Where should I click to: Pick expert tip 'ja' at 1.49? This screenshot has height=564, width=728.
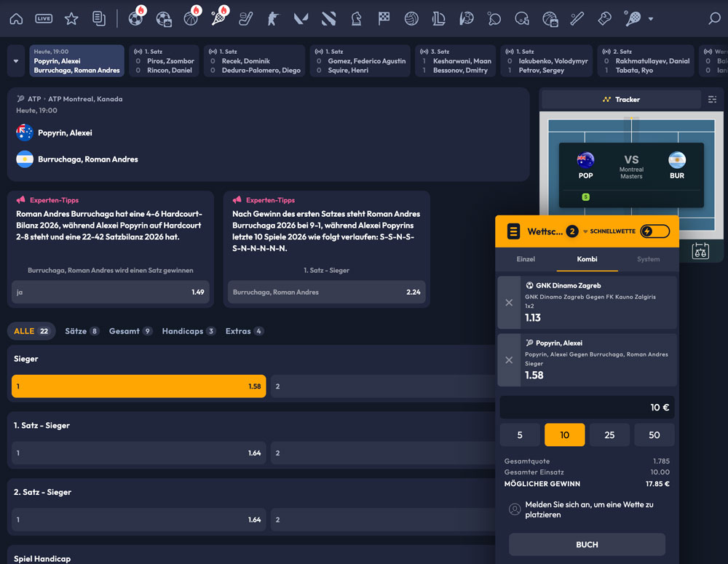(x=111, y=292)
